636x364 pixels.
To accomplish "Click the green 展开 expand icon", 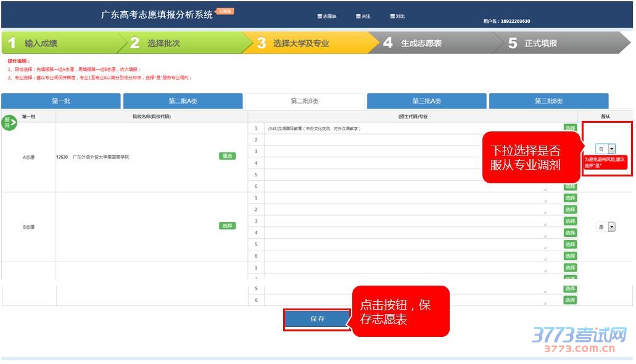I will click(x=9, y=122).
